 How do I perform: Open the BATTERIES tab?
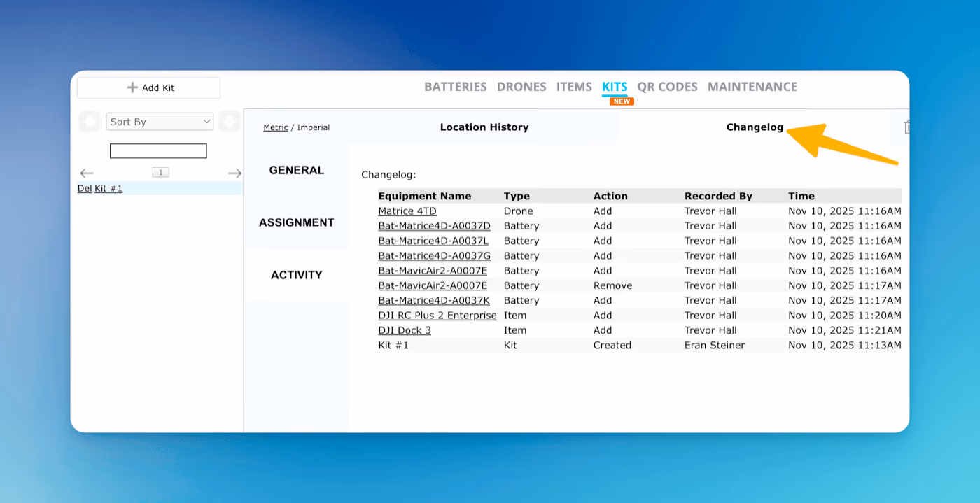click(x=455, y=87)
